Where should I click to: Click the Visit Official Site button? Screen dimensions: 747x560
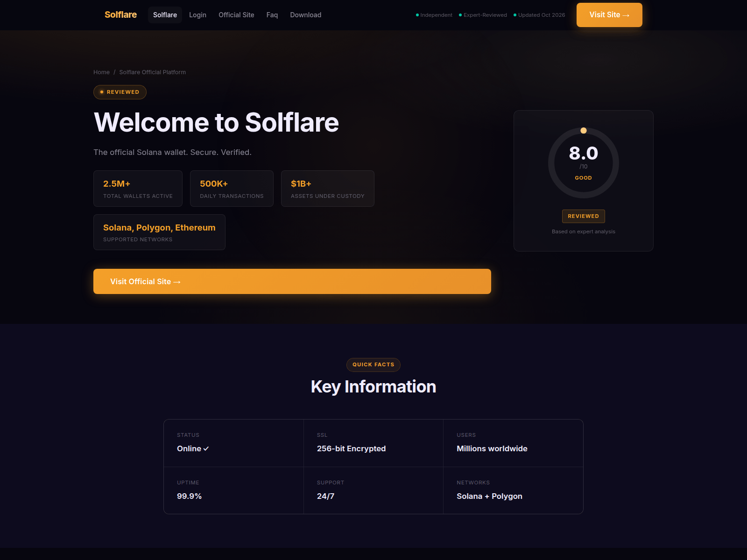point(292,281)
